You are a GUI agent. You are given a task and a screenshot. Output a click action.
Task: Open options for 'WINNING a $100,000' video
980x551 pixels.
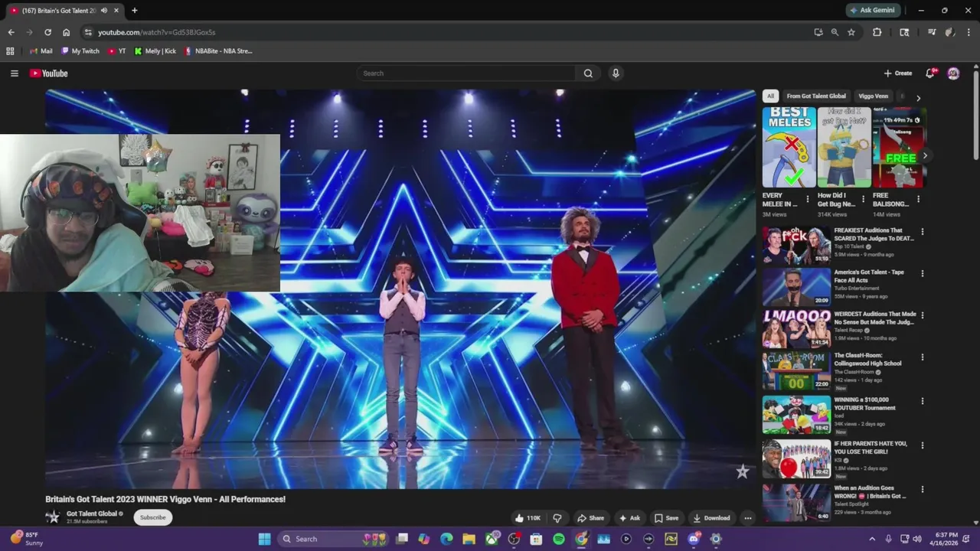(x=922, y=401)
